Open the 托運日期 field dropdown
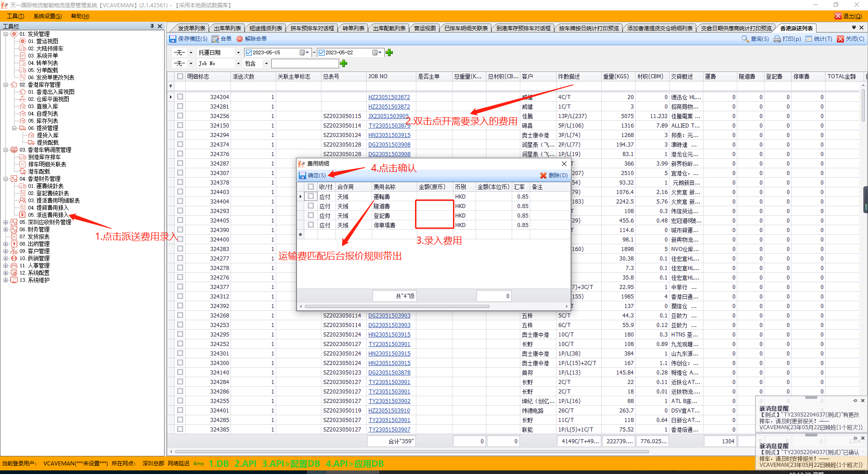 (238, 52)
